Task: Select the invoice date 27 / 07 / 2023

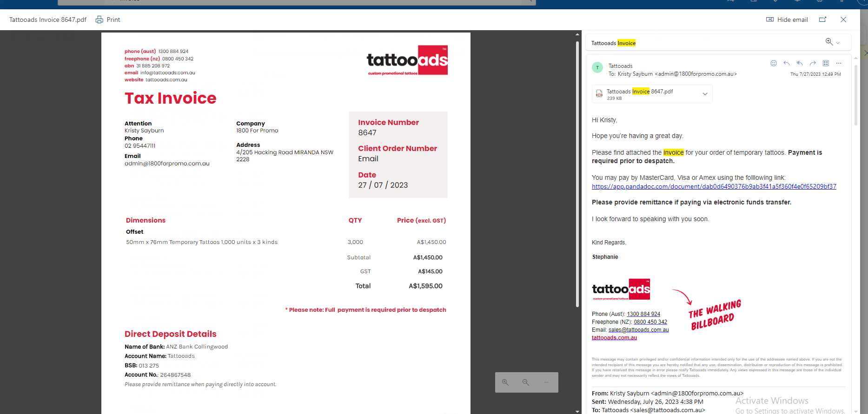Action: point(383,185)
